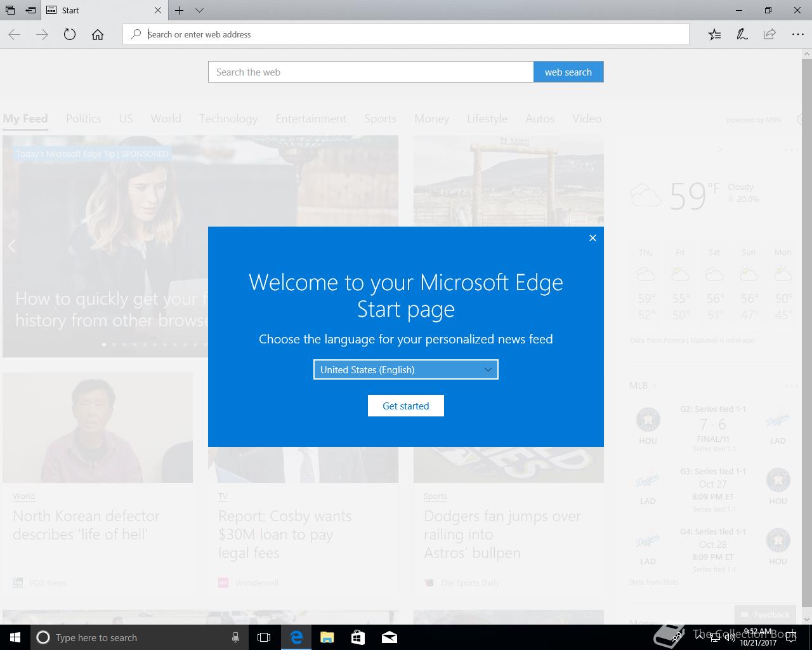The width and height of the screenshot is (812, 650).
Task: Click tabs you've set aside icon
Action: coord(10,10)
